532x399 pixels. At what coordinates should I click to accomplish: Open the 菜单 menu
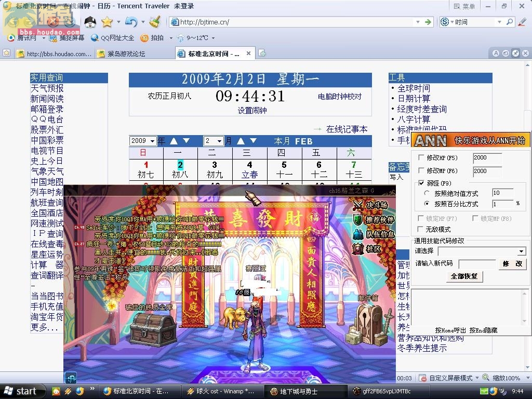(x=464, y=6)
